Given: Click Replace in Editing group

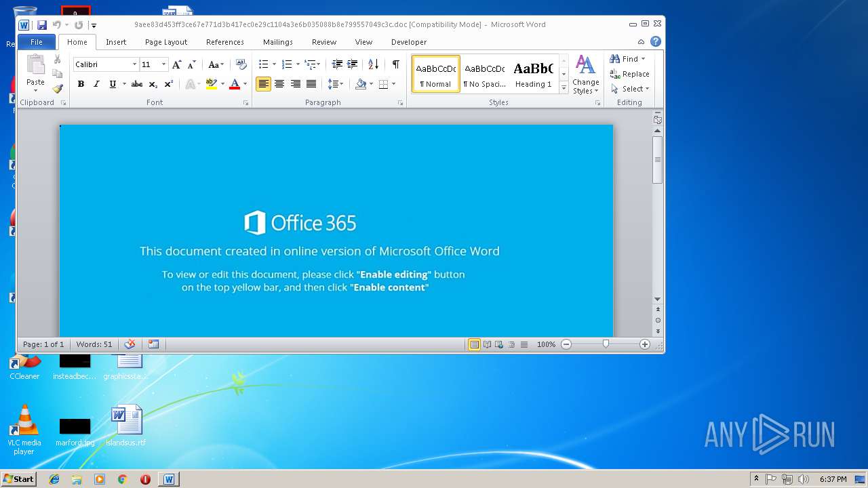Looking at the screenshot, I should tap(629, 74).
